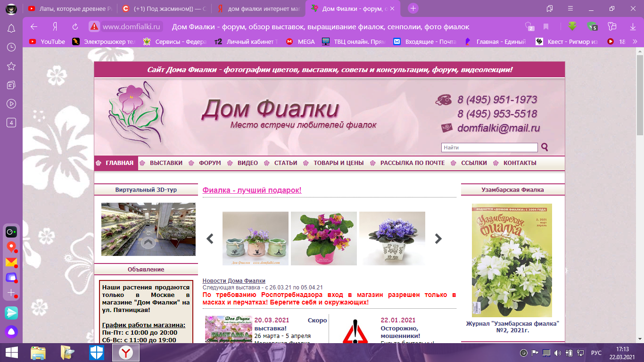Open the notifications bell in the browser sidebar

click(11, 28)
